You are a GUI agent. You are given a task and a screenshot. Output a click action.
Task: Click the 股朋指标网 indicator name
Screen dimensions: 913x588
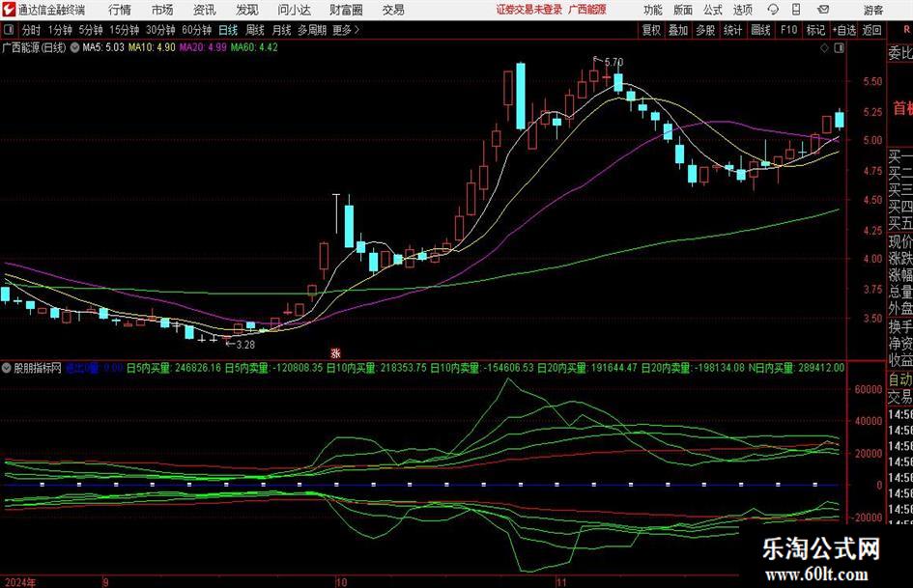38,368
